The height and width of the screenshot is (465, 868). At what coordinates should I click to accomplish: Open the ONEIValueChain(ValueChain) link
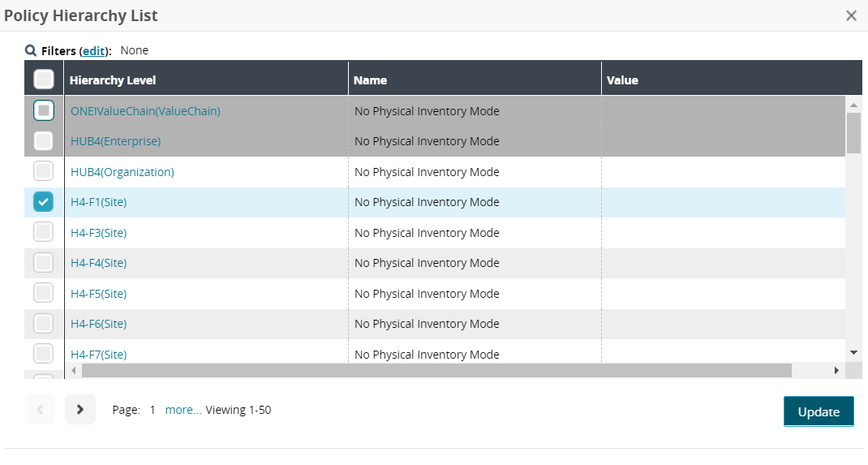(x=145, y=111)
